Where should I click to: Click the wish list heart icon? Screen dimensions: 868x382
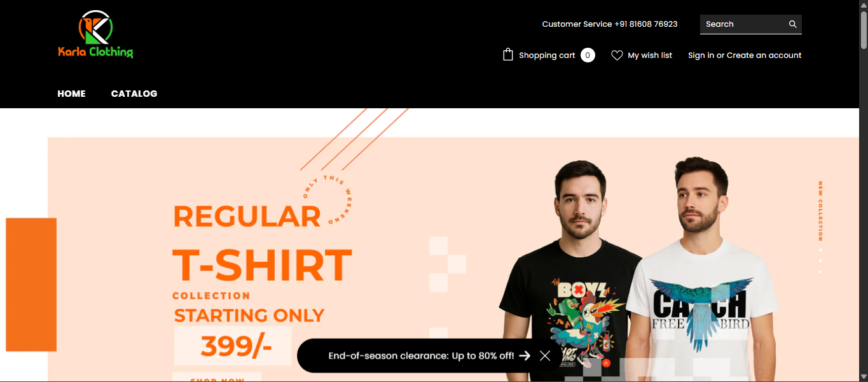(617, 55)
